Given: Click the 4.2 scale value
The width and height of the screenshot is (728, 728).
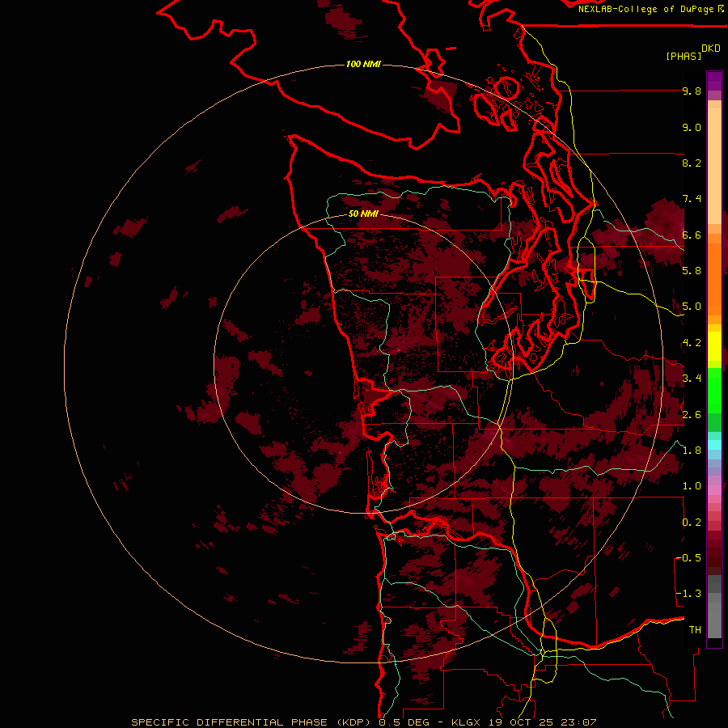Looking at the screenshot, I should point(692,343).
